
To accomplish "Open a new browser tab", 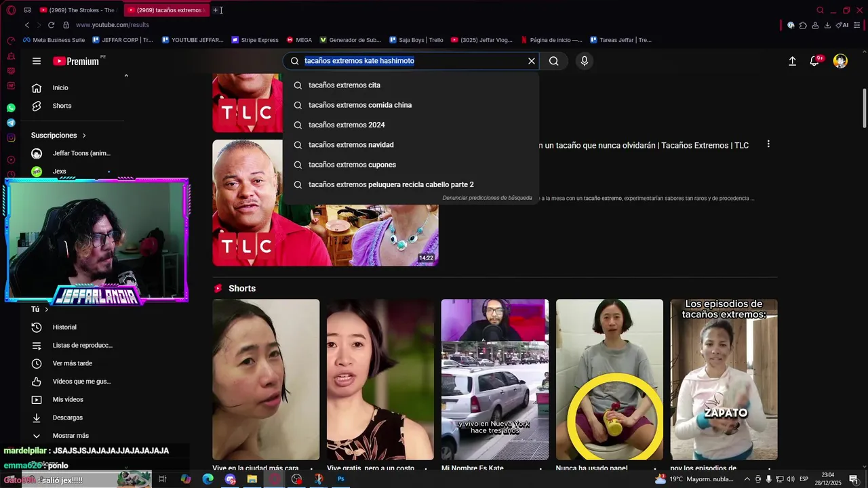I will 215,10.
